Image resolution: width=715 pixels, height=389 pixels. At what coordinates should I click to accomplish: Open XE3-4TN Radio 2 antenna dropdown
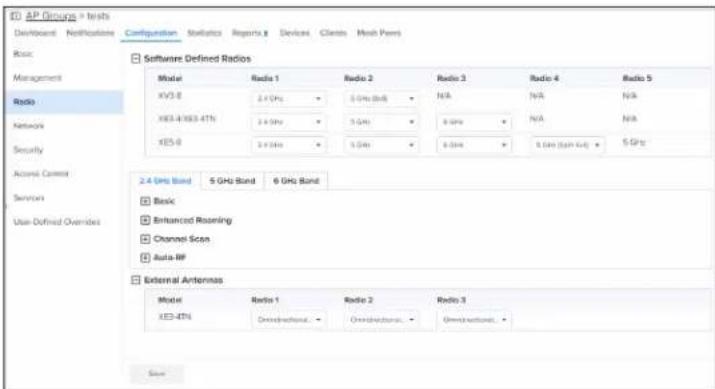pos(381,320)
